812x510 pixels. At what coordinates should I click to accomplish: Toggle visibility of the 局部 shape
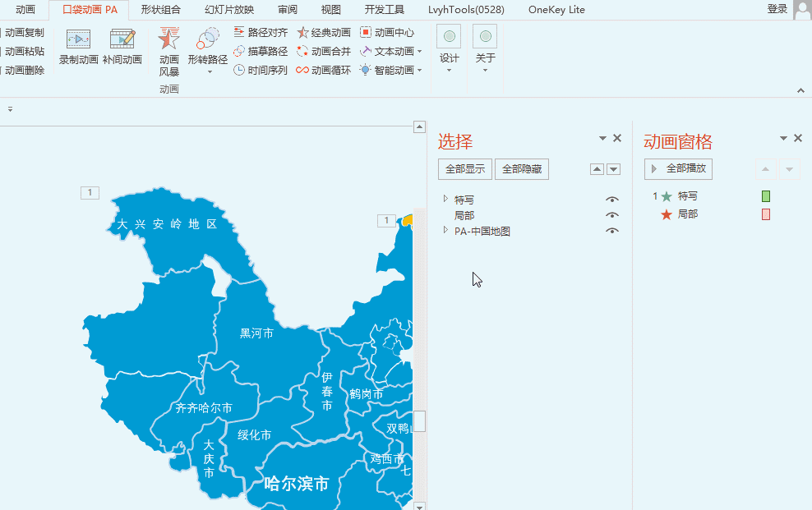[x=611, y=214]
